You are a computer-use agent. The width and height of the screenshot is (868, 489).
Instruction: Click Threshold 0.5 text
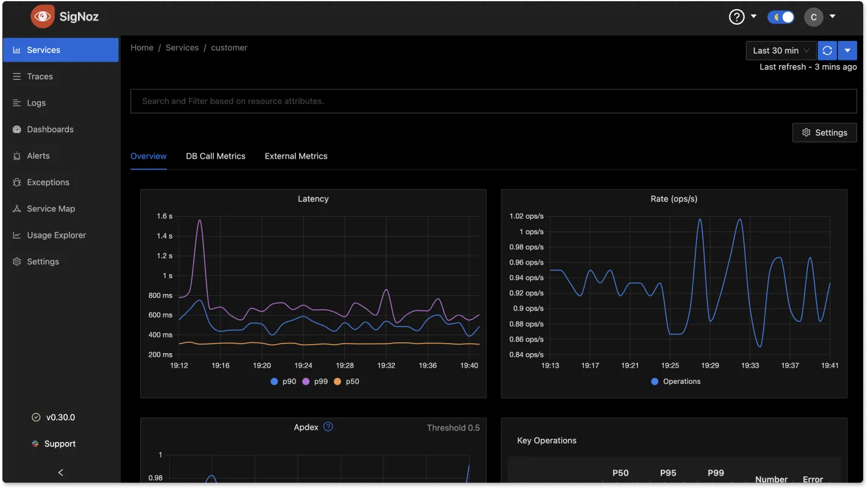[x=453, y=428]
